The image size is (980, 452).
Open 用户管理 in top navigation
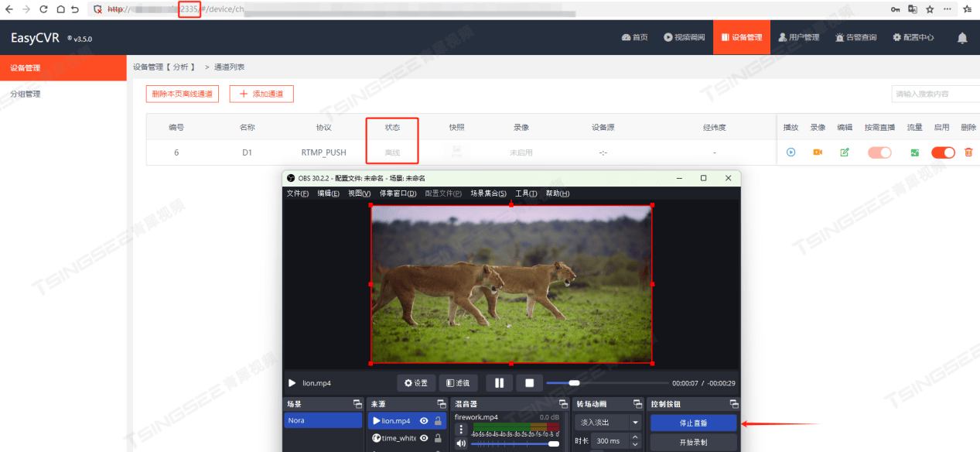[799, 37]
